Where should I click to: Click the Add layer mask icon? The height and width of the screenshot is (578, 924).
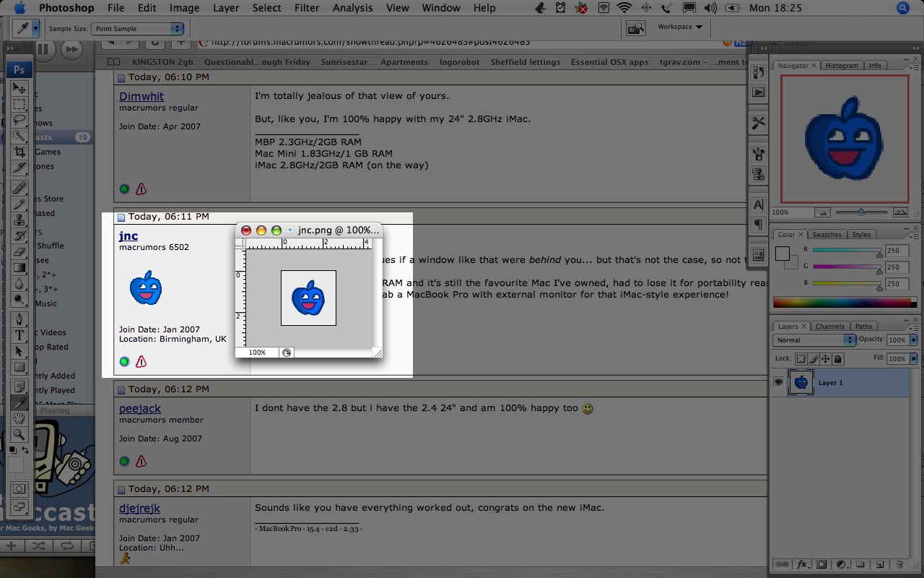[821, 564]
